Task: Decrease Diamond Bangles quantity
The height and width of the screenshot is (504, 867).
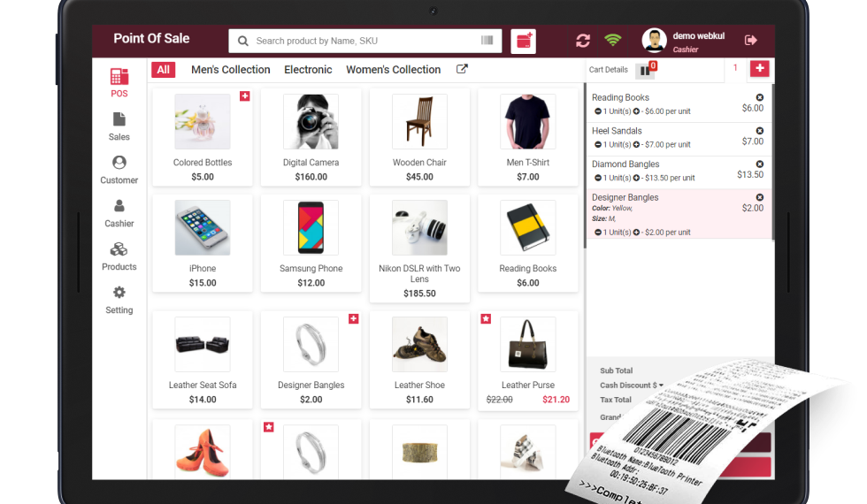Action: pyautogui.click(x=598, y=178)
